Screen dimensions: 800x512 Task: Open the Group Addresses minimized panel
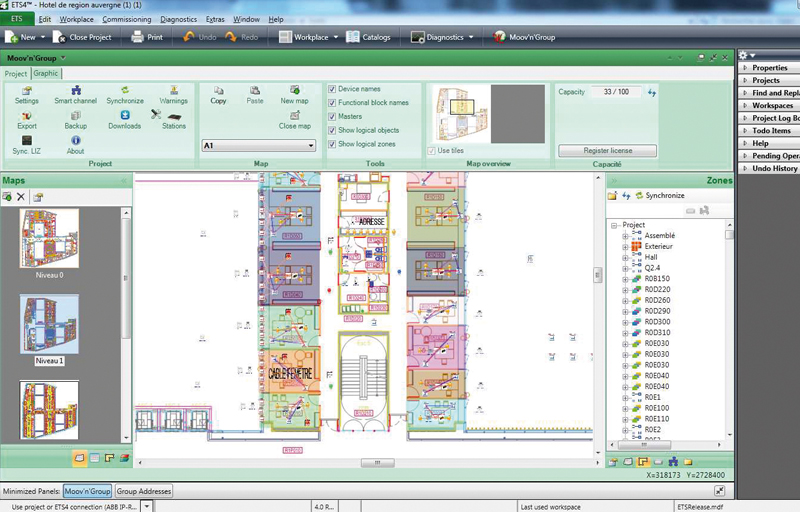point(144,491)
